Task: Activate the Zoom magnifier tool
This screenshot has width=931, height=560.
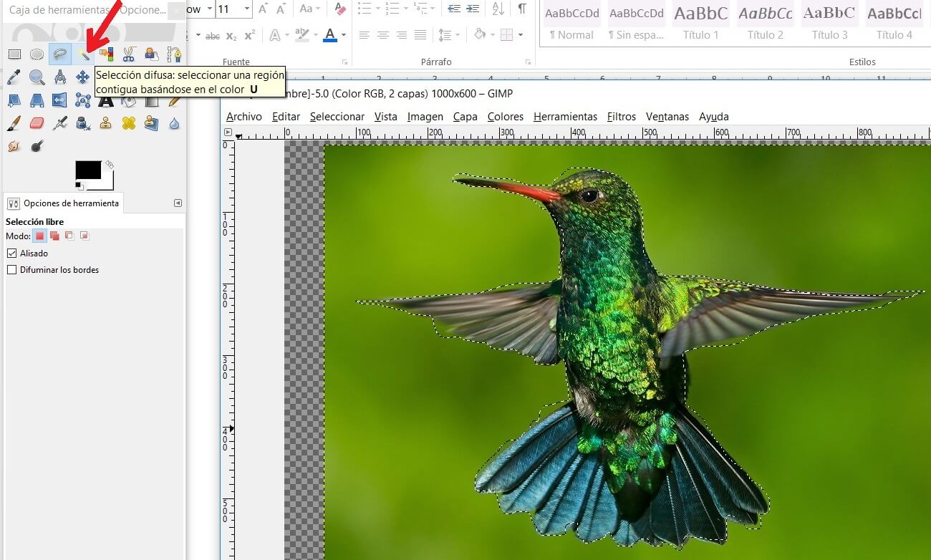Action: 37,77
